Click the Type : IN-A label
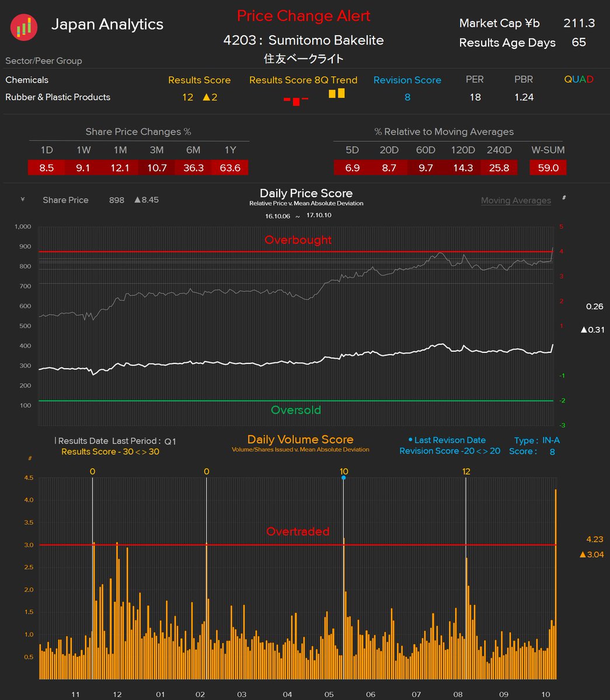Screen dimensions: 610x700 (537, 440)
